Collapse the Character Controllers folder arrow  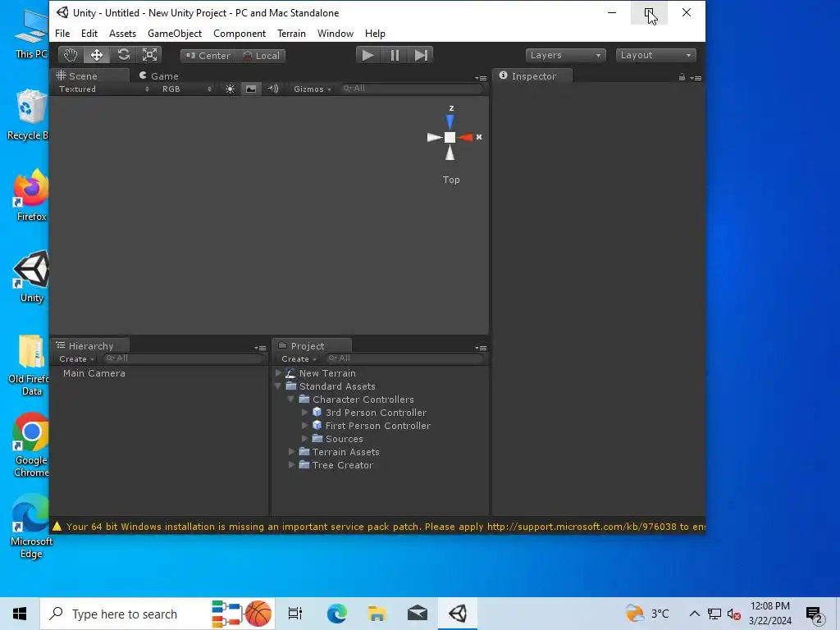tap(291, 399)
